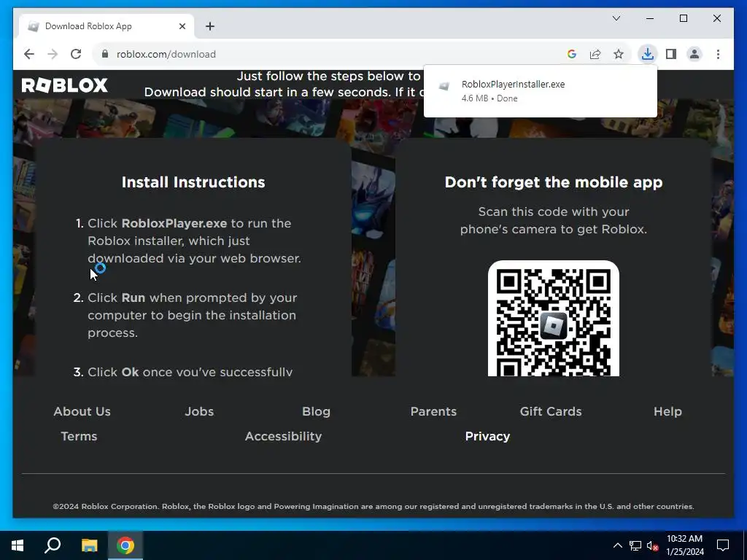Click the Install Instructions heading
Image resolution: width=747 pixels, height=560 pixels.
tap(193, 182)
